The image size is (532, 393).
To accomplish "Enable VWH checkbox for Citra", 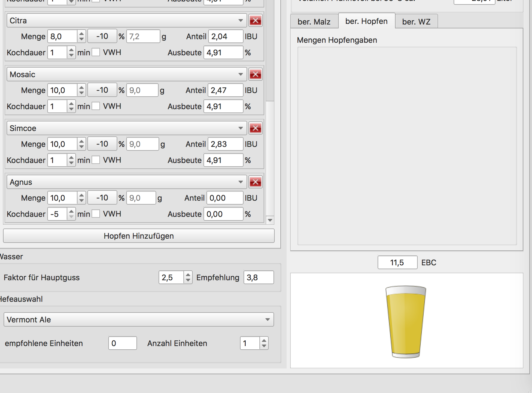I will 96,52.
